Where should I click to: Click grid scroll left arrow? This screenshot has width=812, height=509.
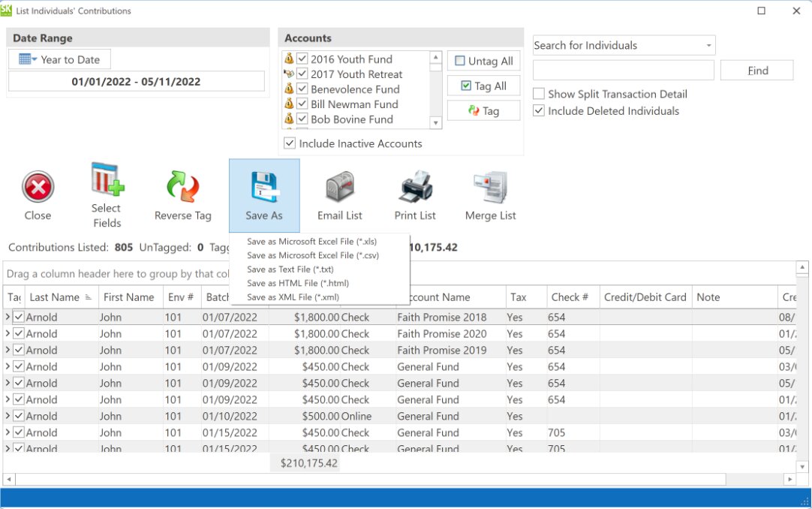click(9, 480)
